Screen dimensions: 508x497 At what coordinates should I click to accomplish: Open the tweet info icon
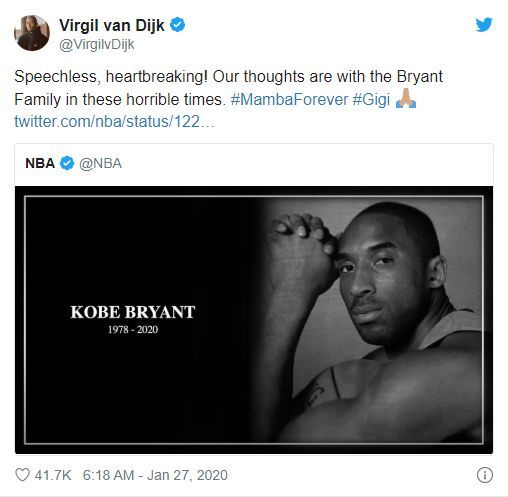click(484, 475)
